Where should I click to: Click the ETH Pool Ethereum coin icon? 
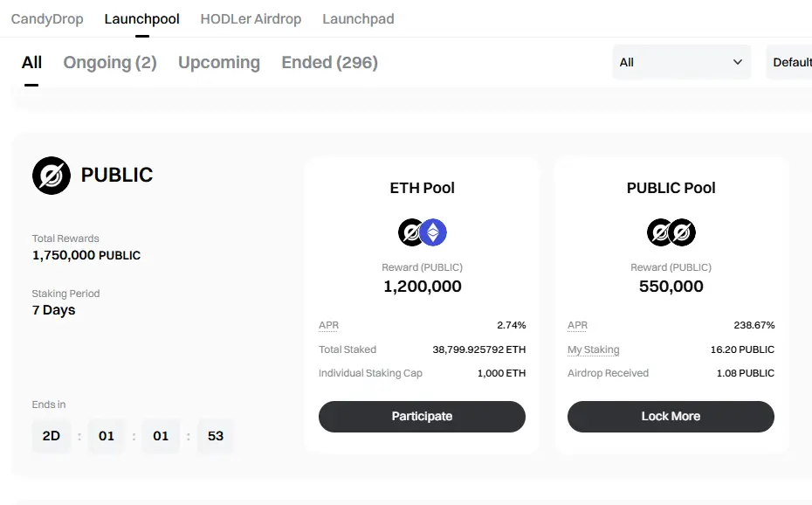point(433,232)
